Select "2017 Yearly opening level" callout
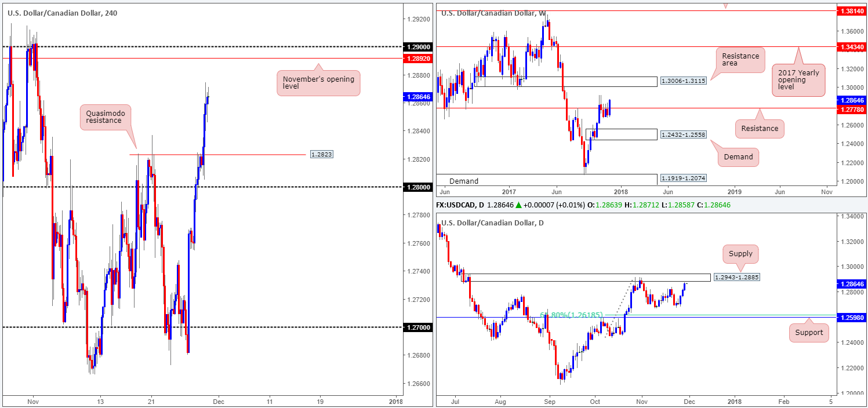 [x=798, y=81]
